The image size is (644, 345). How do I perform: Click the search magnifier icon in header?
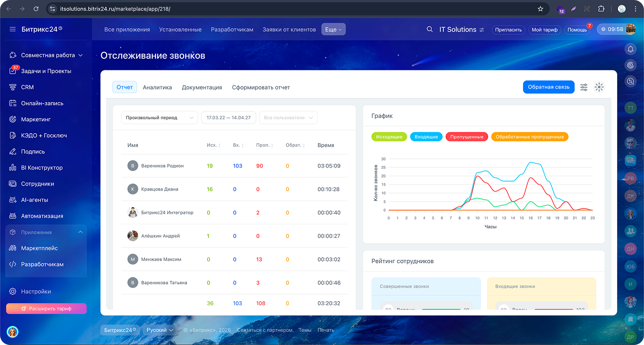coord(430,30)
